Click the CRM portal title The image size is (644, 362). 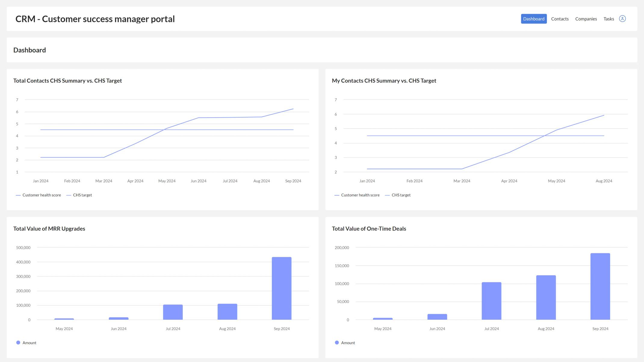(x=95, y=19)
